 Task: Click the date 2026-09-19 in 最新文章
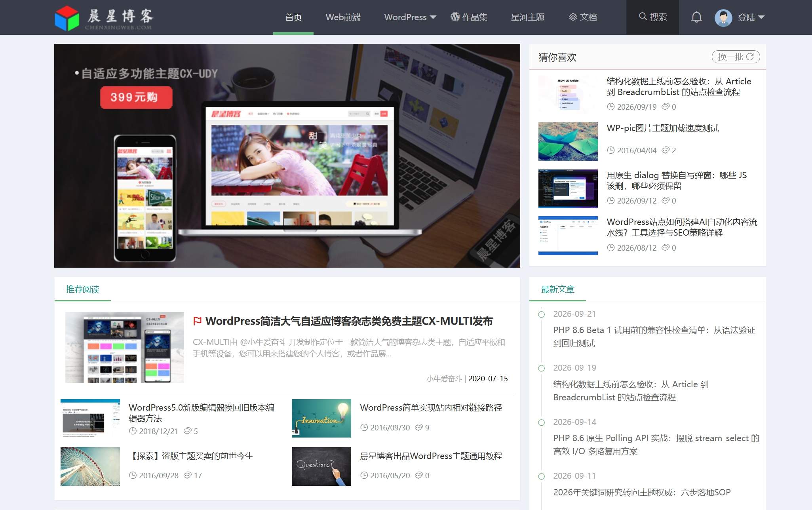pyautogui.click(x=574, y=368)
